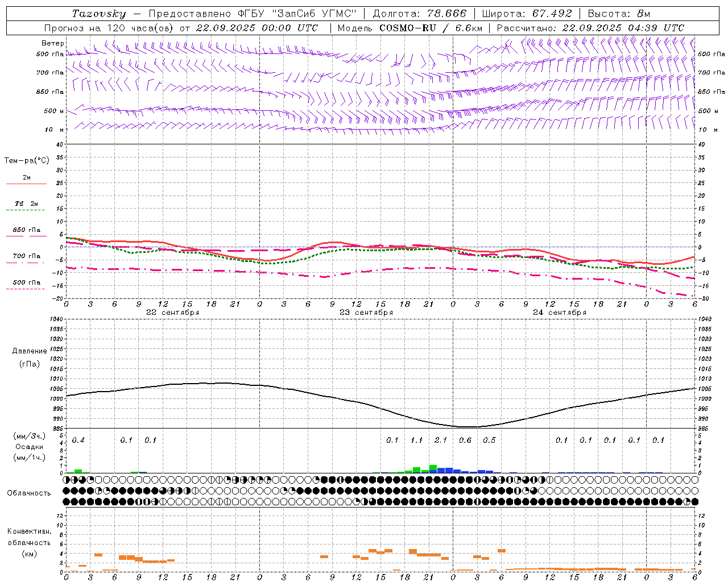Click the 0.5 precipitation amount value
The height and width of the screenshot is (582, 728).
[489, 440]
